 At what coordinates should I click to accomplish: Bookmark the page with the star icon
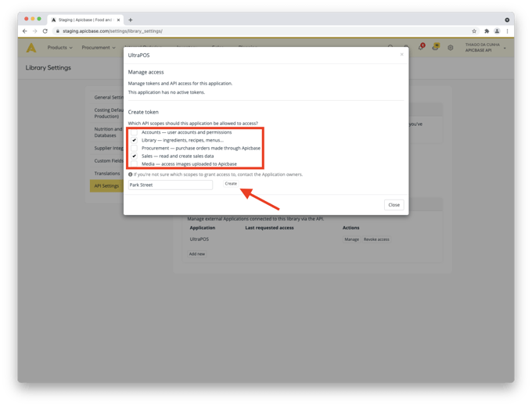(x=474, y=31)
